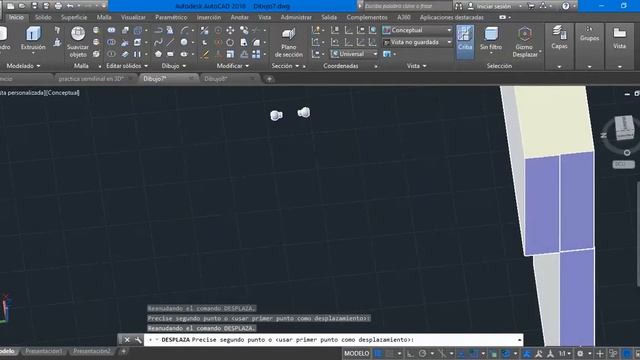Open the Presentación1 layout tab
Image resolution: width=640 pixels, height=360 pixels.
point(44,351)
